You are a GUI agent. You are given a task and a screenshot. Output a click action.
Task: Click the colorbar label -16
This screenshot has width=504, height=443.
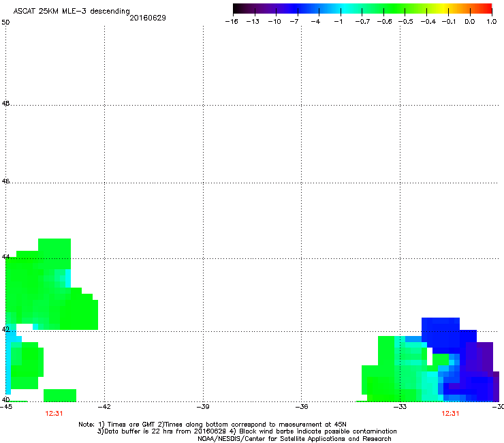(232, 22)
